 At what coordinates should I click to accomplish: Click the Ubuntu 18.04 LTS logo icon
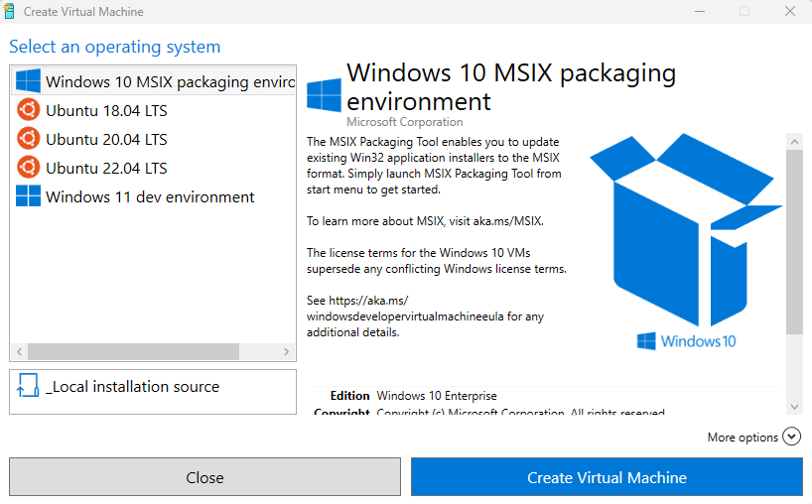point(28,110)
